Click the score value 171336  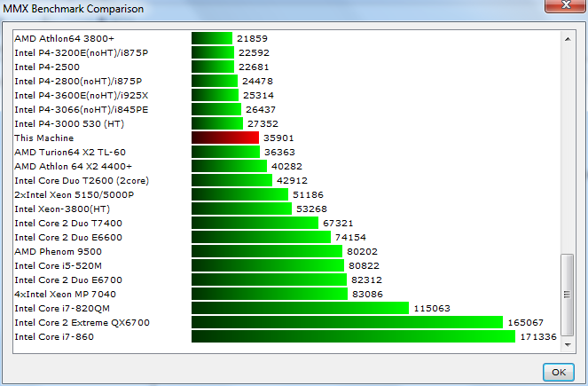[538, 337]
